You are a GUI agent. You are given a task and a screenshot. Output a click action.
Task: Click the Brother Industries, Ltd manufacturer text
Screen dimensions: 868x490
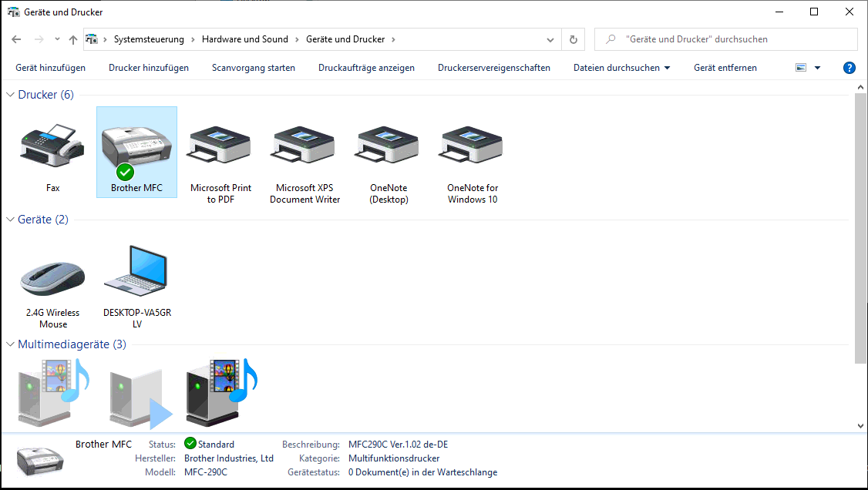pyautogui.click(x=229, y=458)
